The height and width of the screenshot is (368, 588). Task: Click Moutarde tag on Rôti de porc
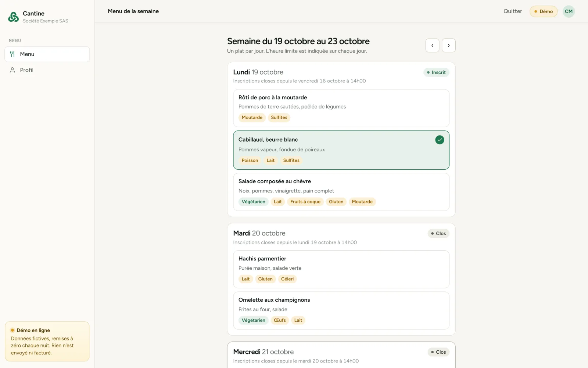coord(252,117)
